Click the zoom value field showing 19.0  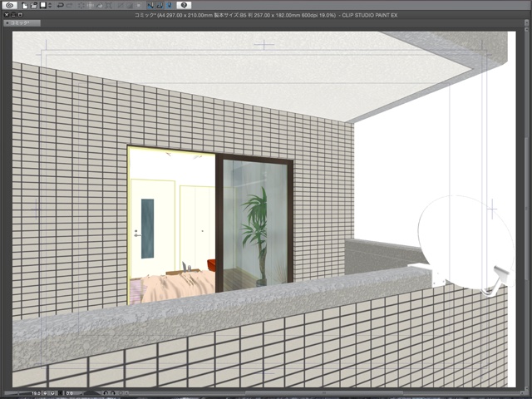tap(36, 393)
